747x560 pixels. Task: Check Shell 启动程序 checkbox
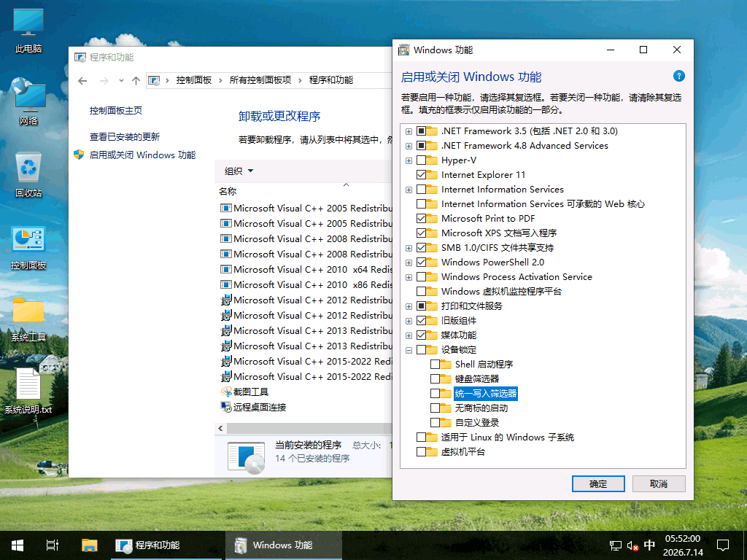point(435,365)
